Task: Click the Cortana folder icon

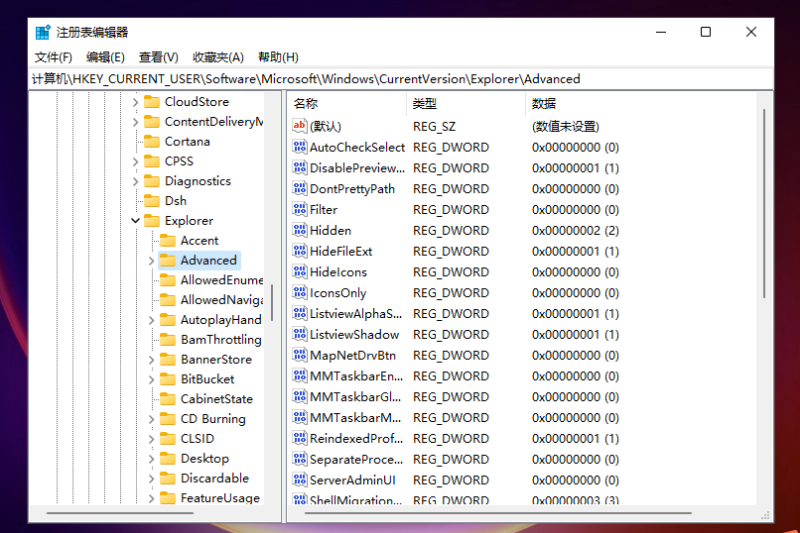Action: [x=152, y=141]
